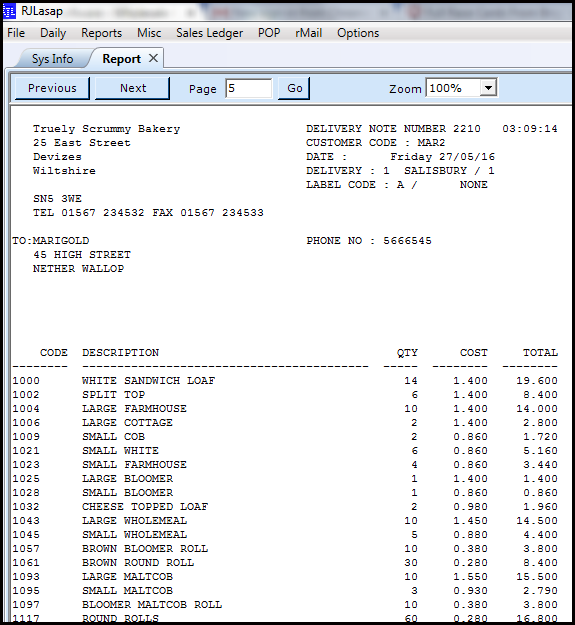
Task: Click the RJLasap application icon in title bar
Action: click(x=10, y=11)
